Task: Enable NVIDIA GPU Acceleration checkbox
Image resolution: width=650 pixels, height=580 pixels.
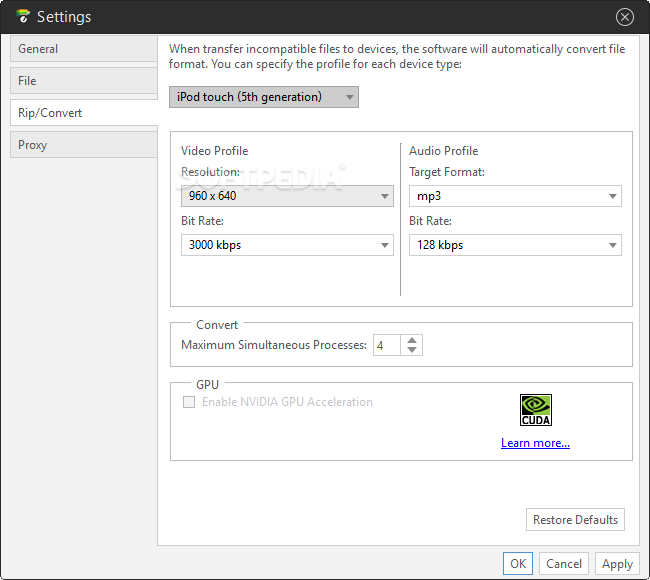Action: [x=188, y=402]
